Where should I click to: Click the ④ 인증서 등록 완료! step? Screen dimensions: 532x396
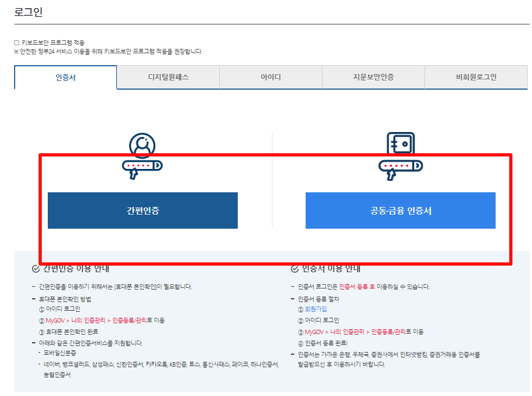tap(322, 343)
